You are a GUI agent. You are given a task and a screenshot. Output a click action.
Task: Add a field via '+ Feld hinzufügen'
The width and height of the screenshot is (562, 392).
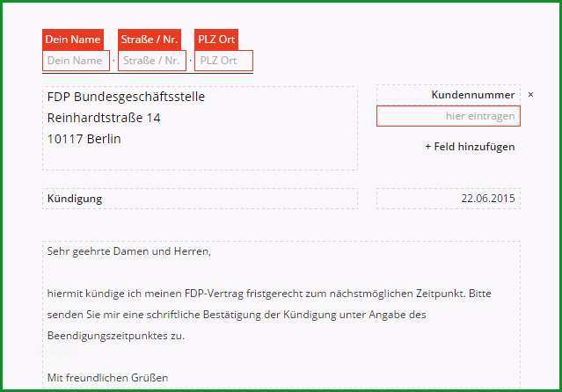470,147
